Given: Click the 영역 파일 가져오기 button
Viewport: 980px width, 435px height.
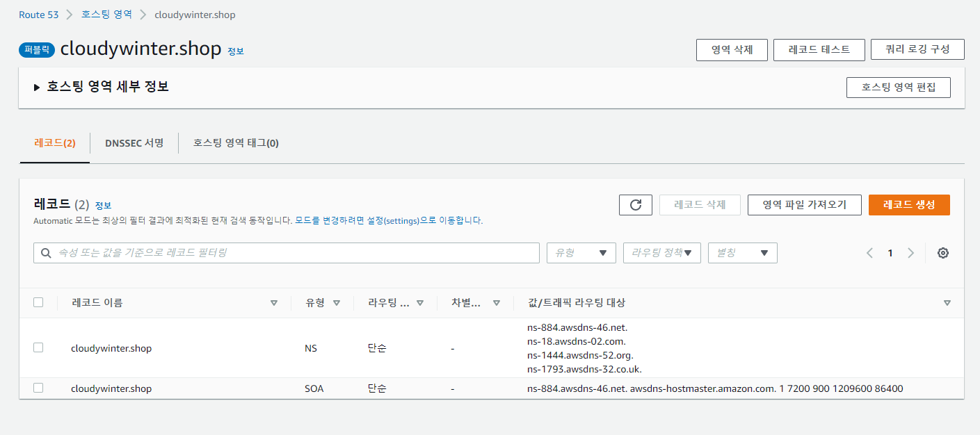Looking at the screenshot, I should 805,205.
